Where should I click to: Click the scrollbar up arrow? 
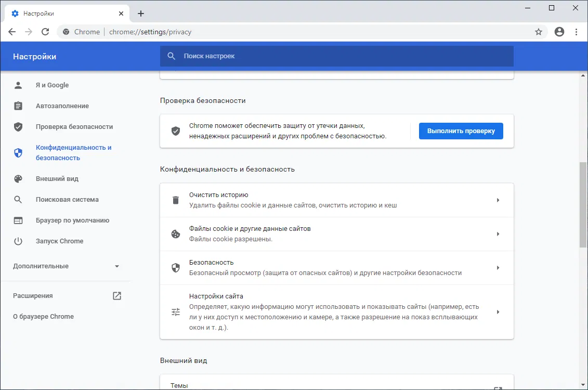pos(583,75)
